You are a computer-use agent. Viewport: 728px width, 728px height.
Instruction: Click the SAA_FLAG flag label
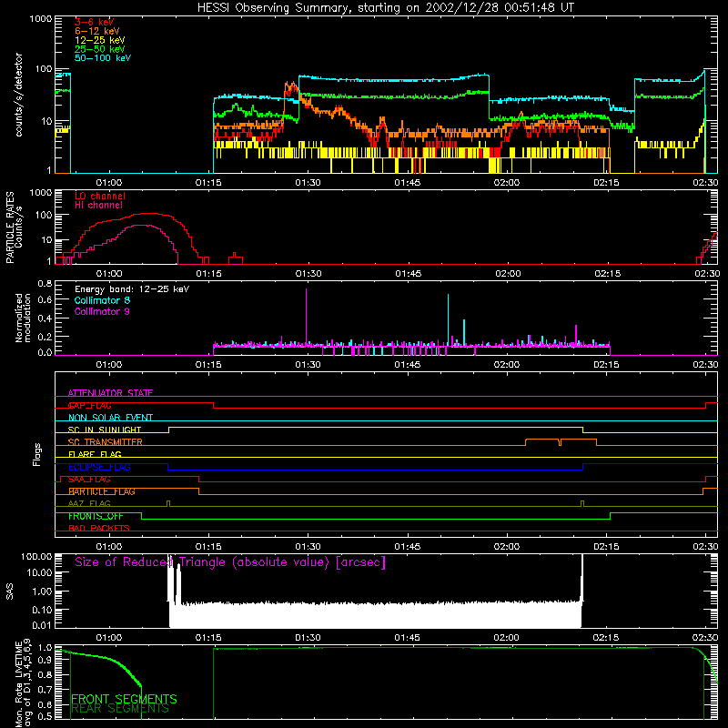(89, 480)
